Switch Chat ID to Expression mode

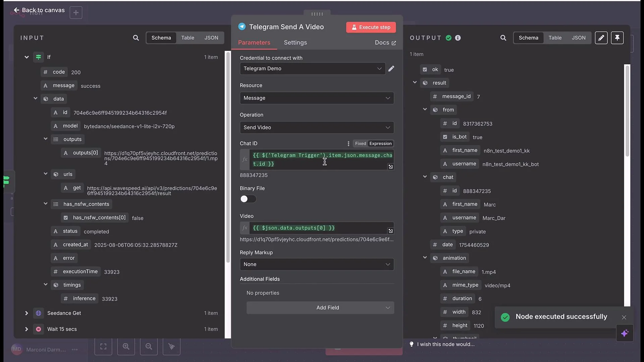[380, 143]
